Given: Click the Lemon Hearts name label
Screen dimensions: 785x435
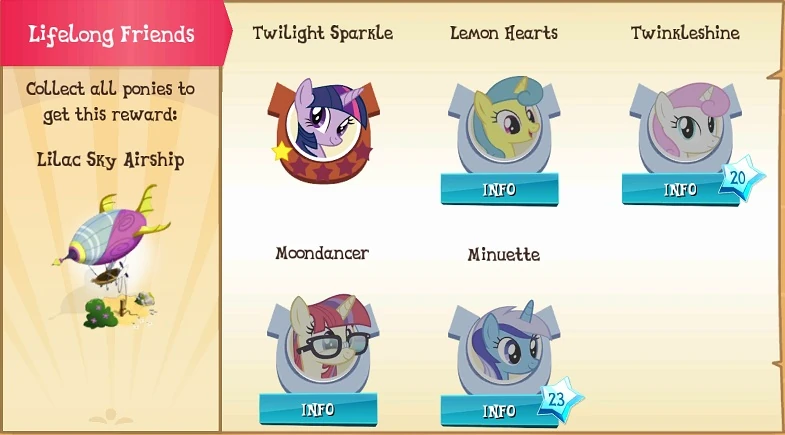Looking at the screenshot, I should click(x=504, y=33).
